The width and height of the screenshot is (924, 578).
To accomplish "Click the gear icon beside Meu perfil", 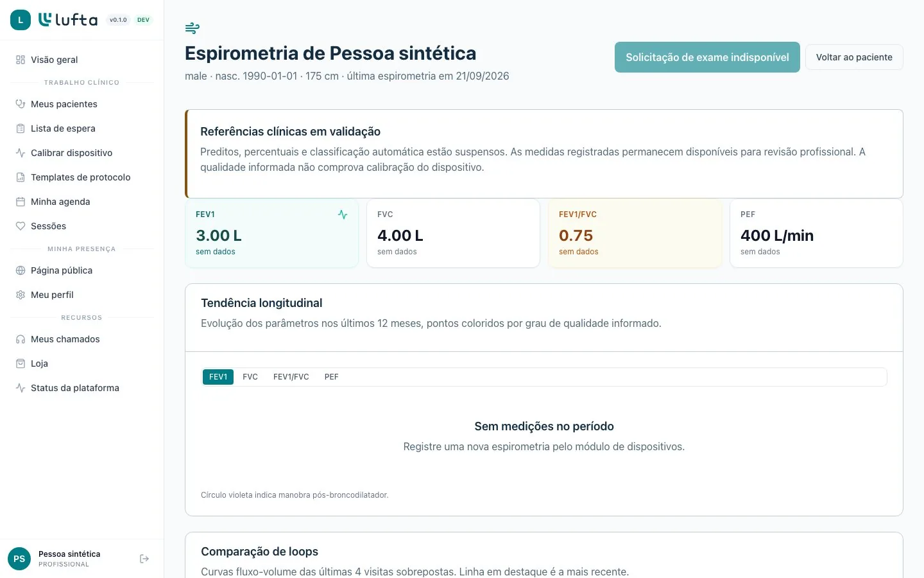I will click(x=21, y=295).
